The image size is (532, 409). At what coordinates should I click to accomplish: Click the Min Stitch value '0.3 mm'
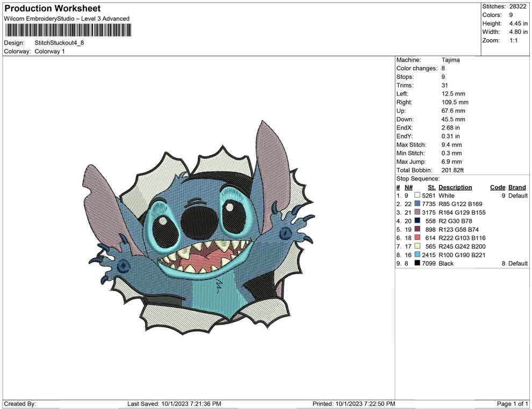tap(451, 153)
